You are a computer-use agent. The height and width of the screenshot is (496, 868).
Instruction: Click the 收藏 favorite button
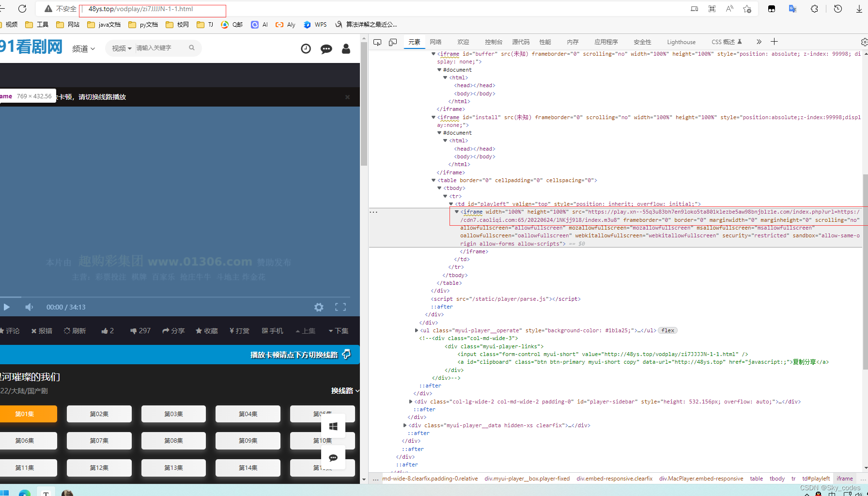pyautogui.click(x=207, y=331)
